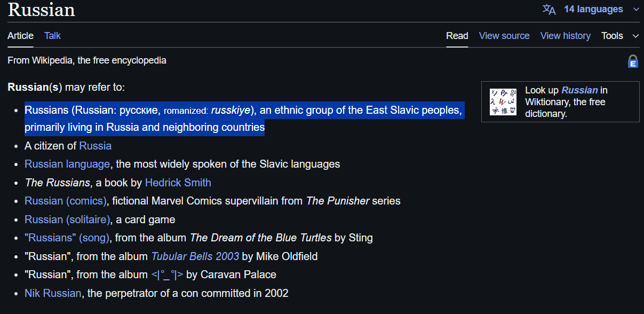The height and width of the screenshot is (314, 644).
Task: Open the Nik Russian link
Action: point(53,293)
